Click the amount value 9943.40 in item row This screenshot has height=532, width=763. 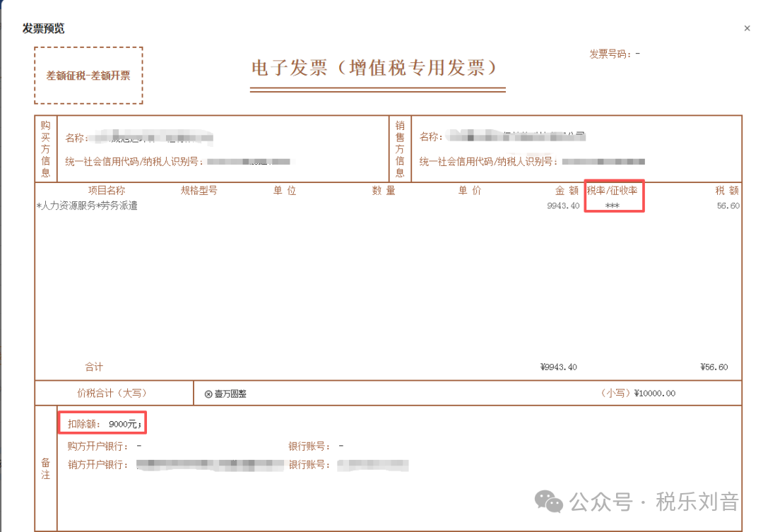click(x=563, y=206)
